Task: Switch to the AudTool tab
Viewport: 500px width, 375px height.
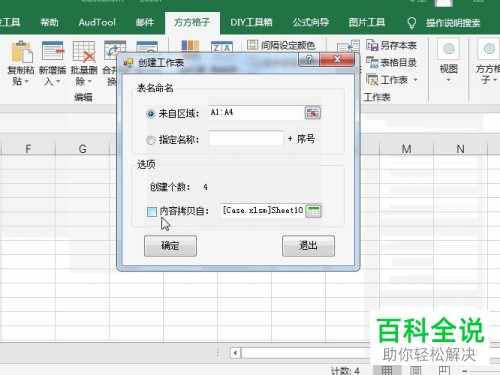Action: coord(97,23)
